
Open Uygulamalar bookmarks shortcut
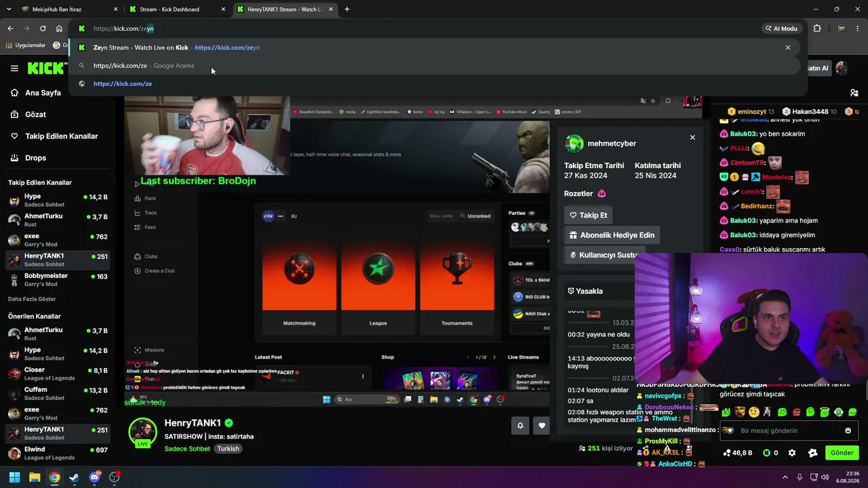(25, 45)
